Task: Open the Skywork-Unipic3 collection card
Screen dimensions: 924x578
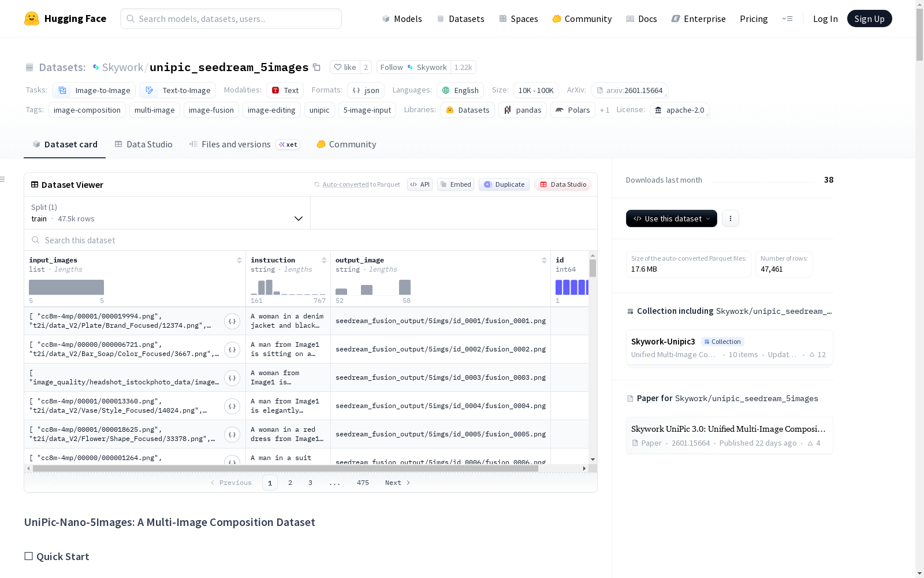Action: [729, 347]
